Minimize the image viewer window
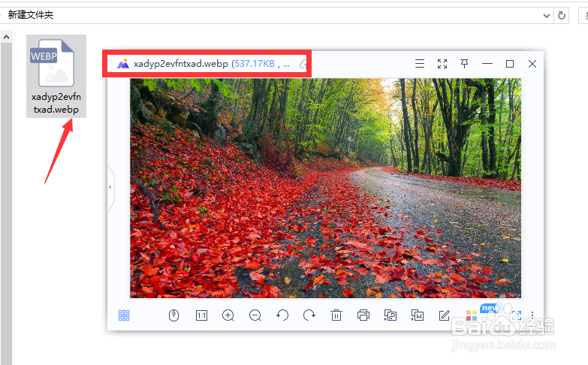This screenshot has height=365, width=588. click(487, 64)
